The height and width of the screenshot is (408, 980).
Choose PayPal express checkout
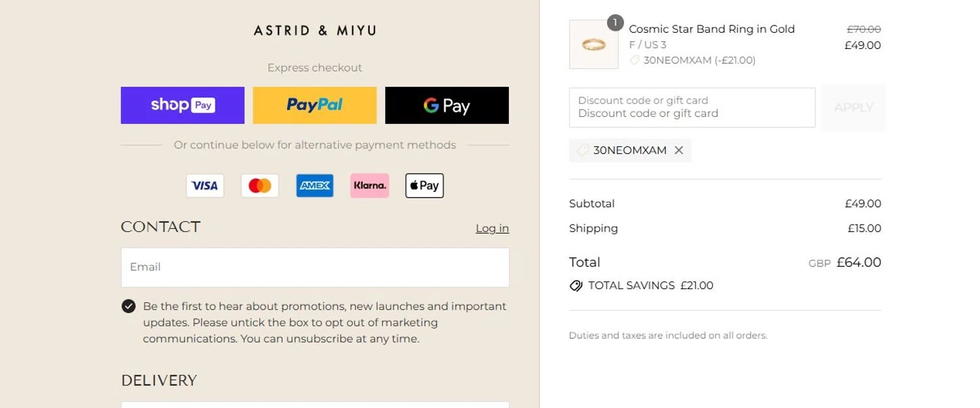pos(314,105)
